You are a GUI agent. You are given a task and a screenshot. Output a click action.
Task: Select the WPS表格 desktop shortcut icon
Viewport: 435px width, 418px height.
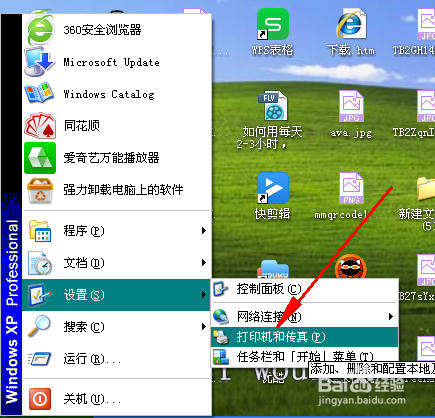pos(273,24)
